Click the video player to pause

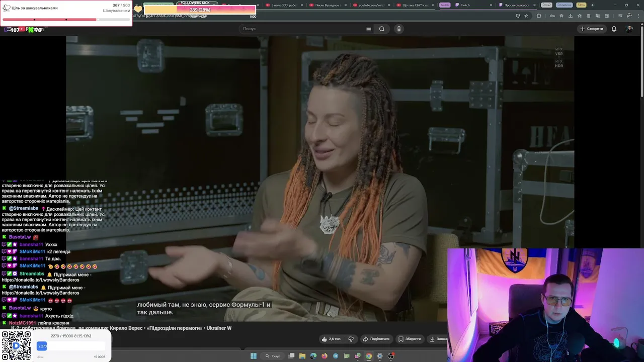(320, 178)
